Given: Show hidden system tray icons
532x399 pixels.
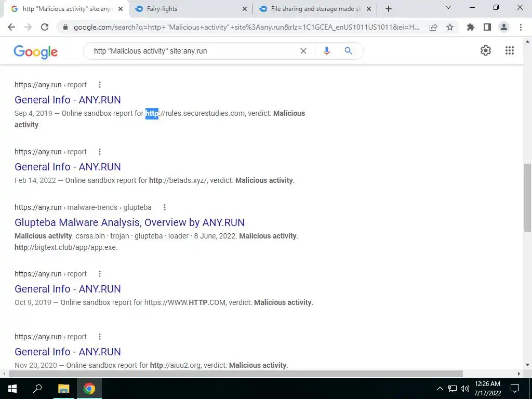Looking at the screenshot, I should pos(440,389).
